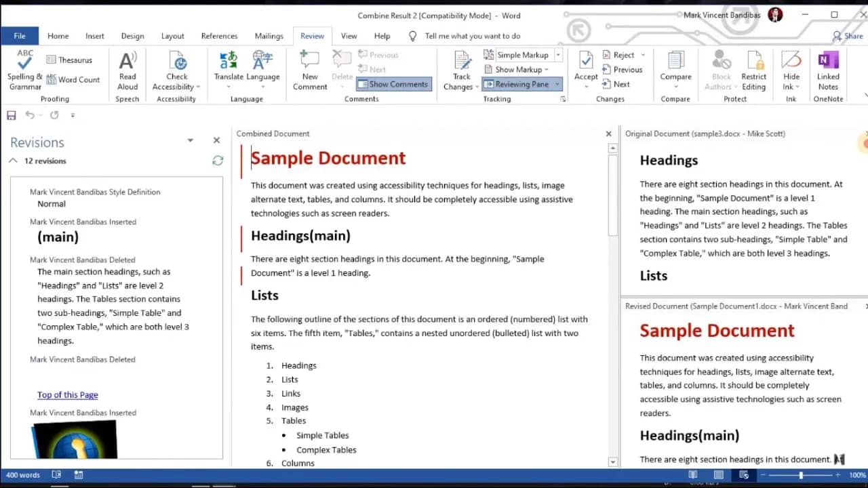This screenshot has width=868, height=488.
Task: Accept the current tracked change
Action: (585, 68)
